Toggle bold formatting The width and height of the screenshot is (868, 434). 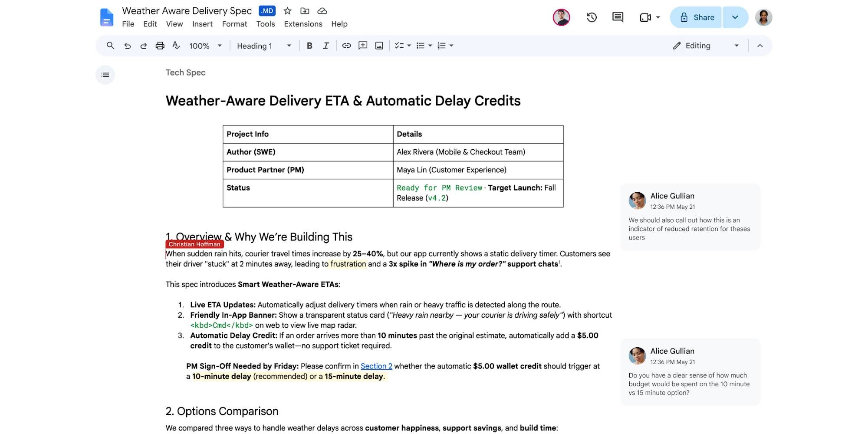click(309, 46)
